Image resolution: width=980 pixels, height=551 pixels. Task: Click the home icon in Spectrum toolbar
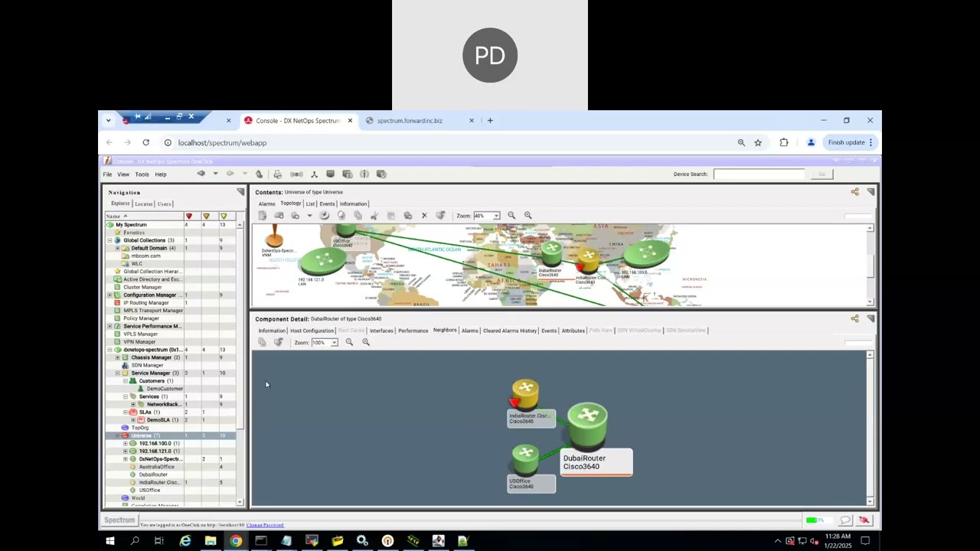(259, 174)
